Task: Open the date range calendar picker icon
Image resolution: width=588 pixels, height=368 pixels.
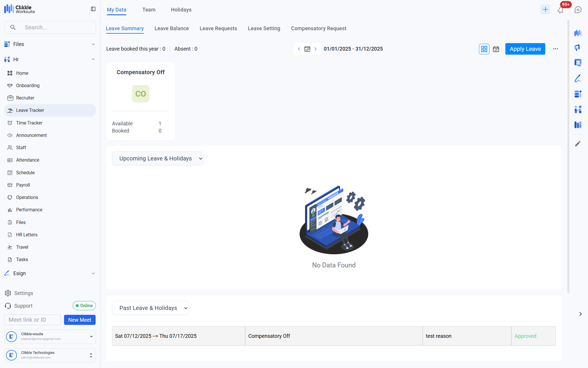Action: 307,49
